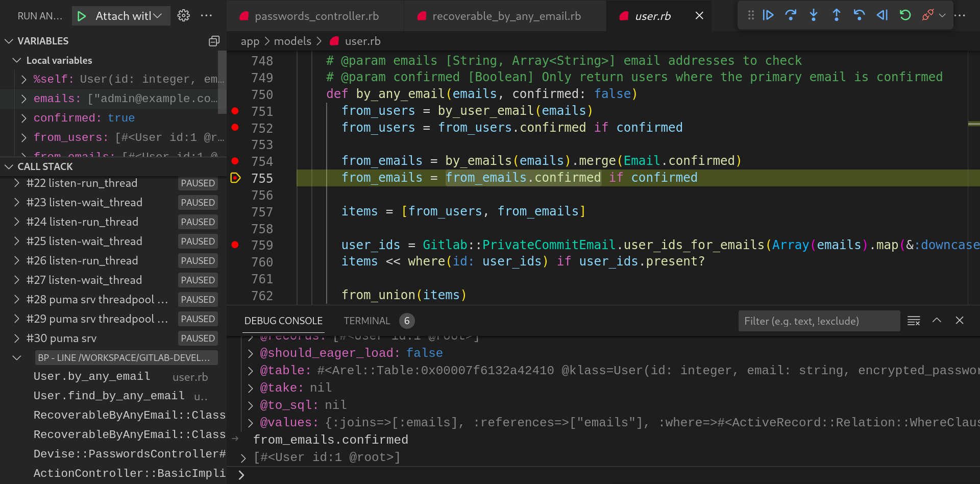Open the DEBUG CONSOLE tab
The width and height of the screenshot is (980, 484).
pos(283,321)
